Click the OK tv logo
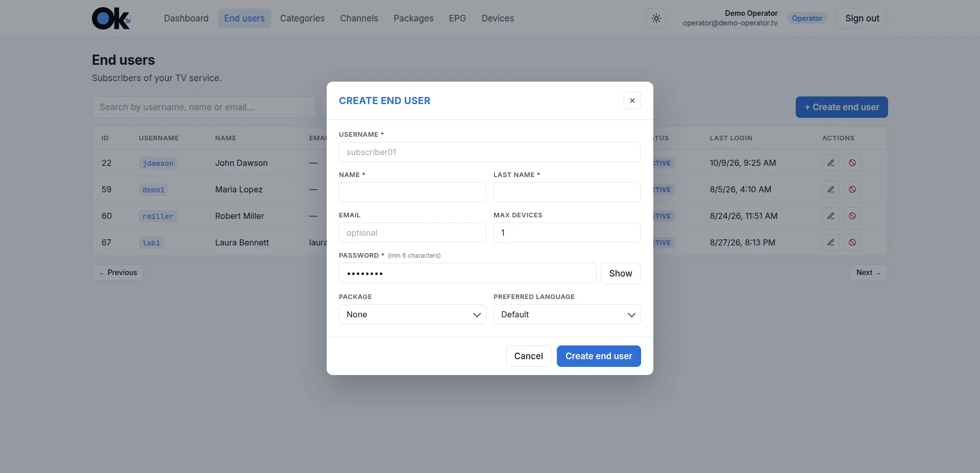 pyautogui.click(x=112, y=18)
